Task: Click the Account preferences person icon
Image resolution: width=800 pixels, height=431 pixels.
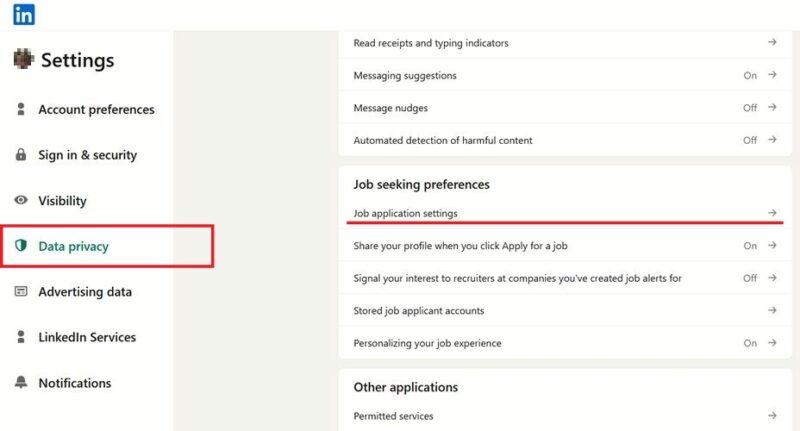Action: click(x=20, y=109)
